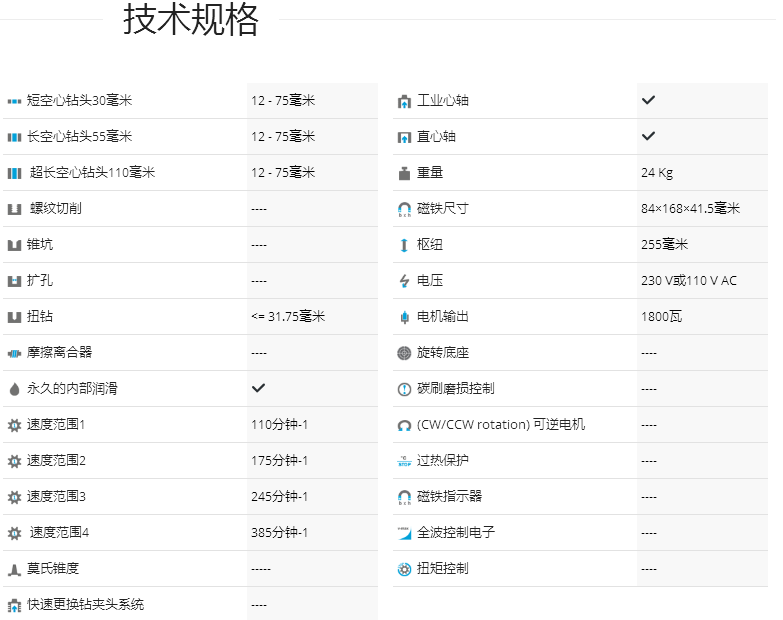Click the 旋转底座 swivel base icon
This screenshot has height=620, width=783.
pos(404,353)
